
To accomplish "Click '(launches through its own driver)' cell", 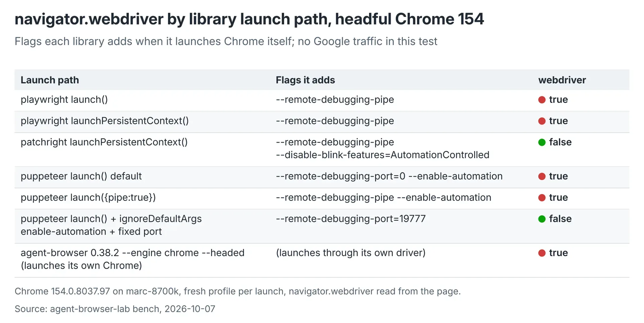I will [351, 253].
